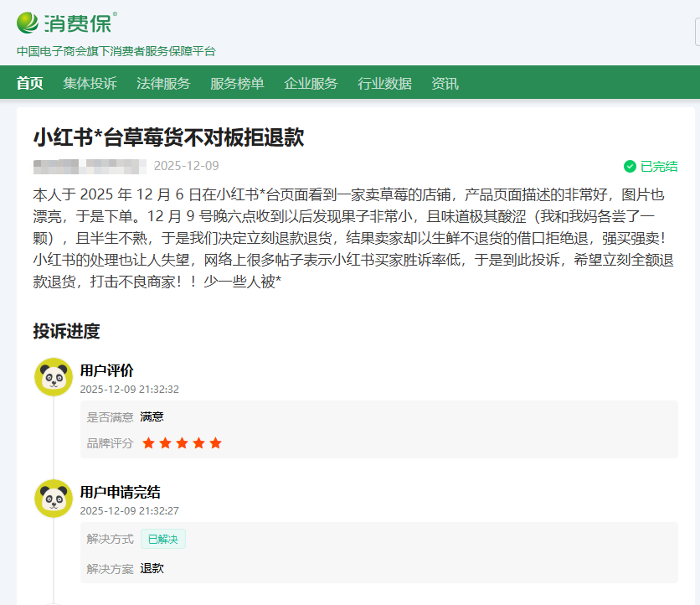Click the 消费保 green leaf logo

point(28,21)
